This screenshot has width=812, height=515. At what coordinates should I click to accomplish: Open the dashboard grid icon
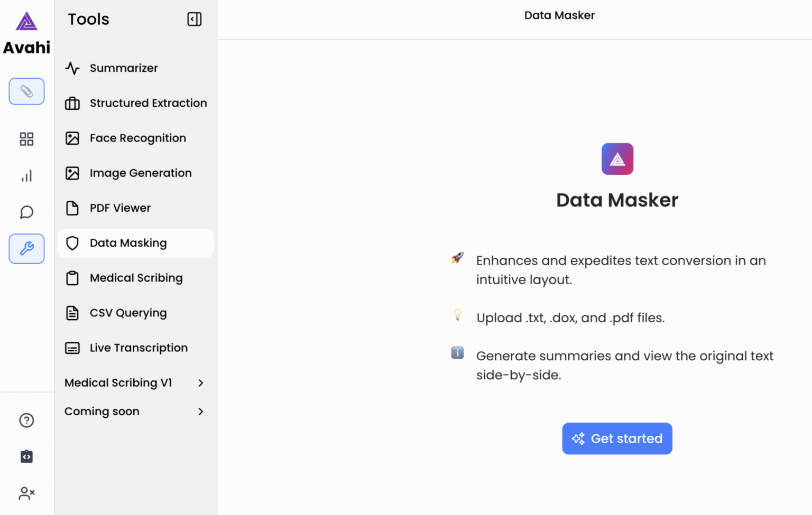click(26, 139)
